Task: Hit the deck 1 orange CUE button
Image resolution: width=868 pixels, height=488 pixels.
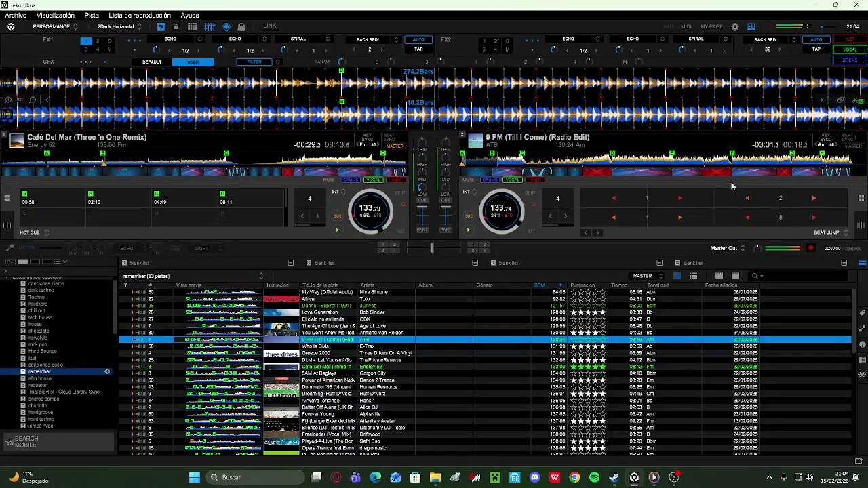Action: pyautogui.click(x=337, y=216)
